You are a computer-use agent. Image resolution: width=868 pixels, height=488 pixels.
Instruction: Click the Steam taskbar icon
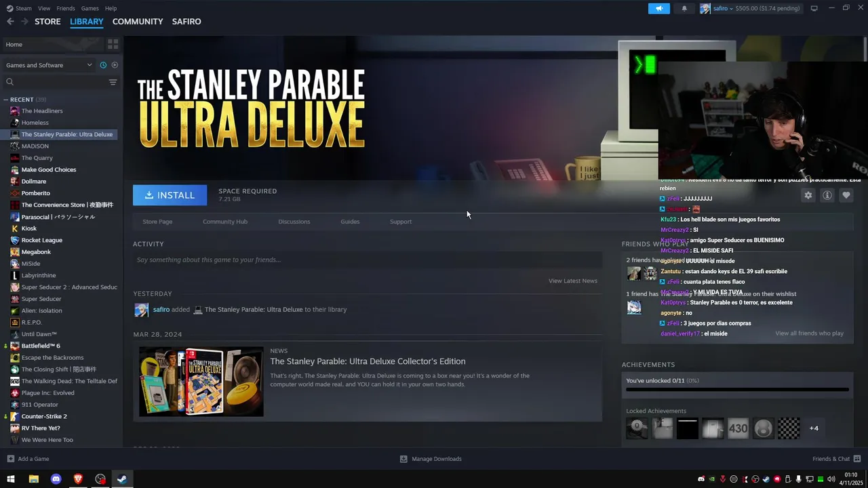tap(122, 479)
